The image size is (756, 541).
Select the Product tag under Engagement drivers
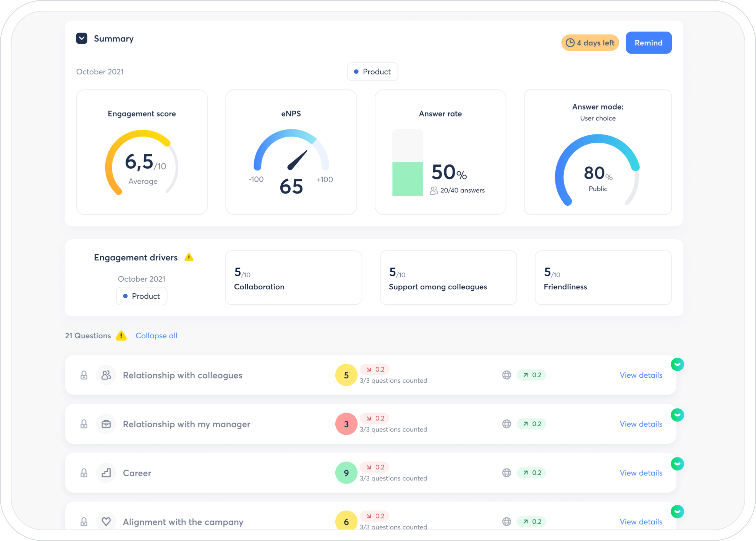pos(142,296)
